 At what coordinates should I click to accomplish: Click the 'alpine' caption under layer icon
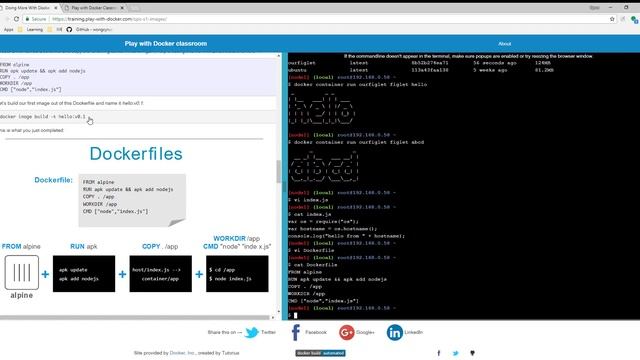(x=22, y=295)
